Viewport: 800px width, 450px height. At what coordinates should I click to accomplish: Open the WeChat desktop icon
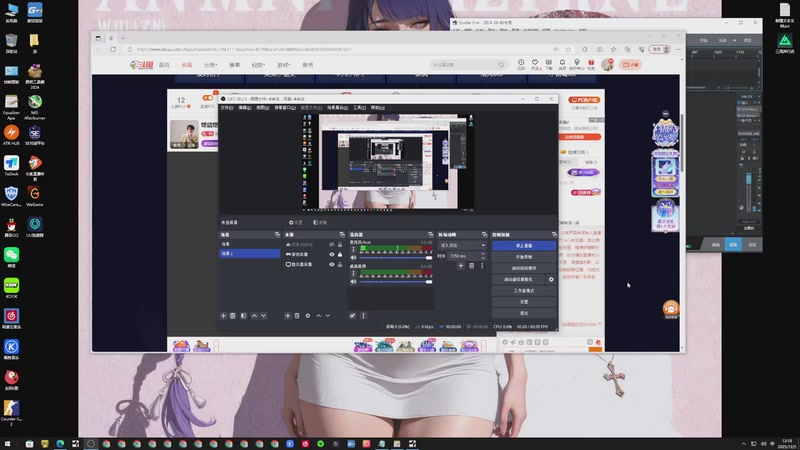[11, 257]
